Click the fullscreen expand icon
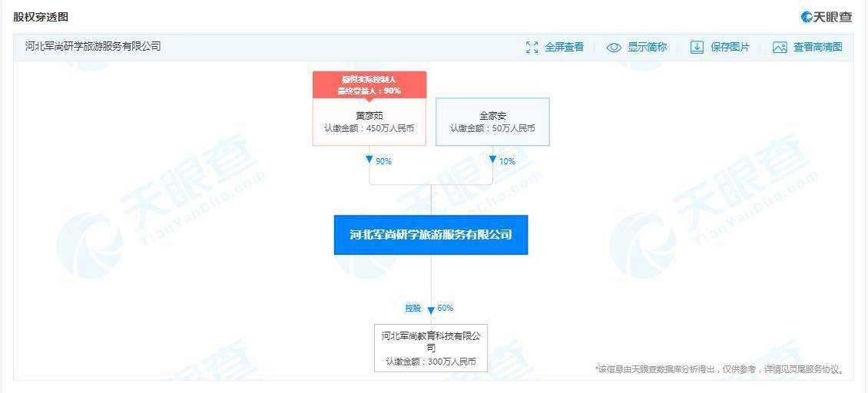 [532, 48]
